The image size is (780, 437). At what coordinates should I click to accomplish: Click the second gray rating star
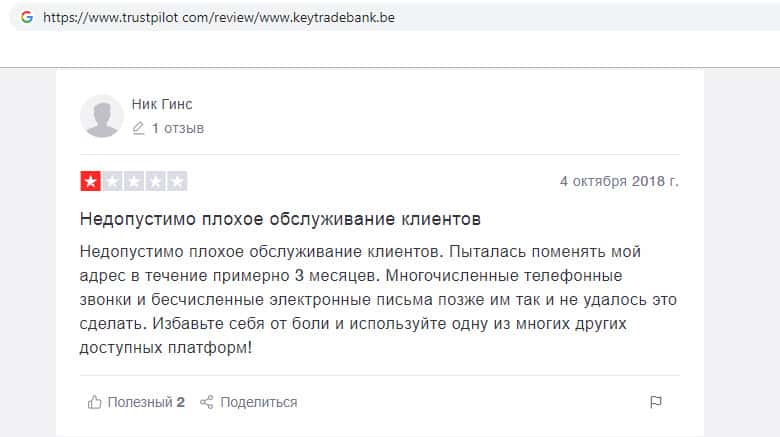point(112,182)
